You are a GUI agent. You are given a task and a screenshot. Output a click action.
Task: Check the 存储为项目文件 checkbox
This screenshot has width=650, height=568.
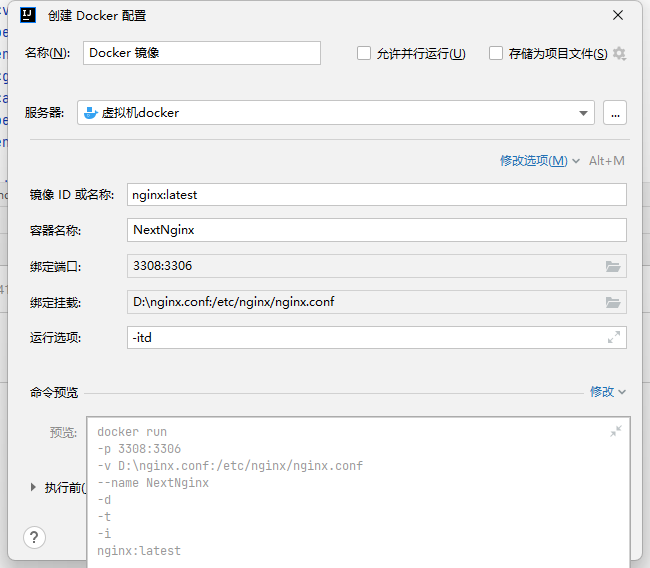coord(496,53)
